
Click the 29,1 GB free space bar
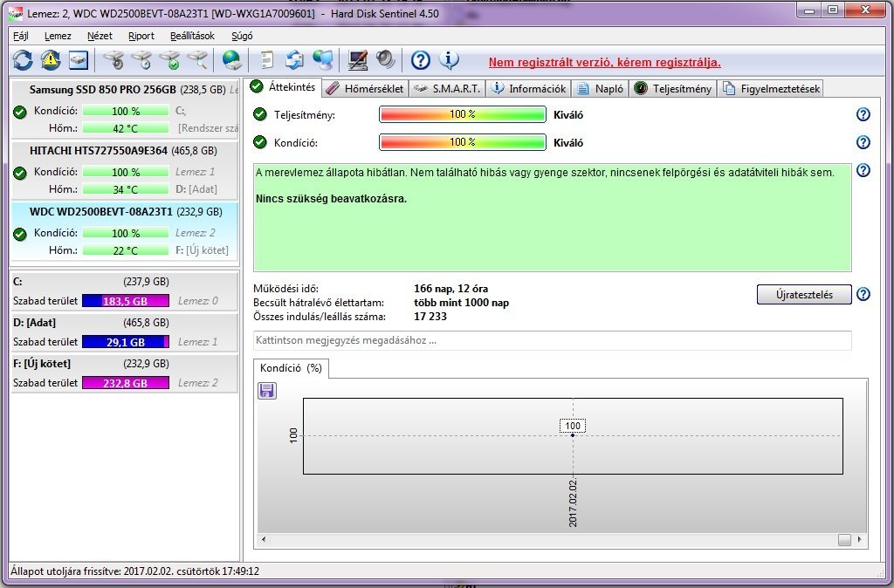click(126, 342)
